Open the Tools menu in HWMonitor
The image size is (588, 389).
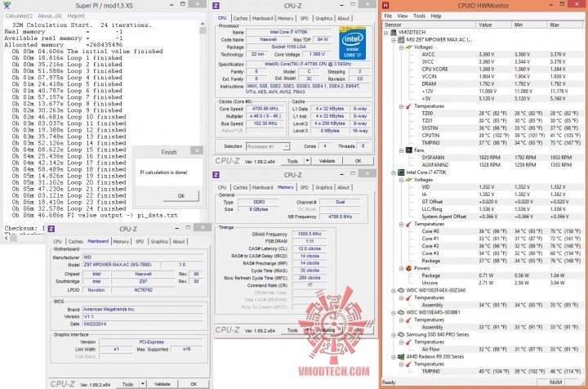pos(419,16)
